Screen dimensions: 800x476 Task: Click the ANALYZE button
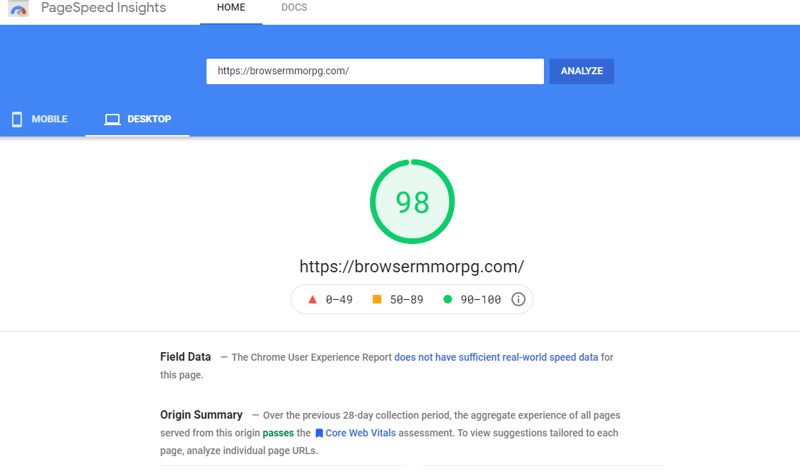(582, 71)
